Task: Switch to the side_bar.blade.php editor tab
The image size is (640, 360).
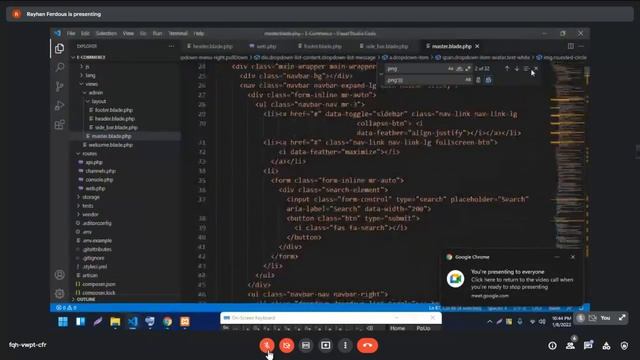Action: [x=384, y=47]
